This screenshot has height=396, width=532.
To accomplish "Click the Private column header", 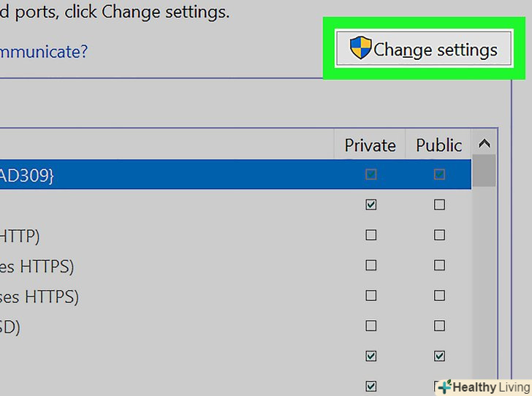I will click(370, 145).
